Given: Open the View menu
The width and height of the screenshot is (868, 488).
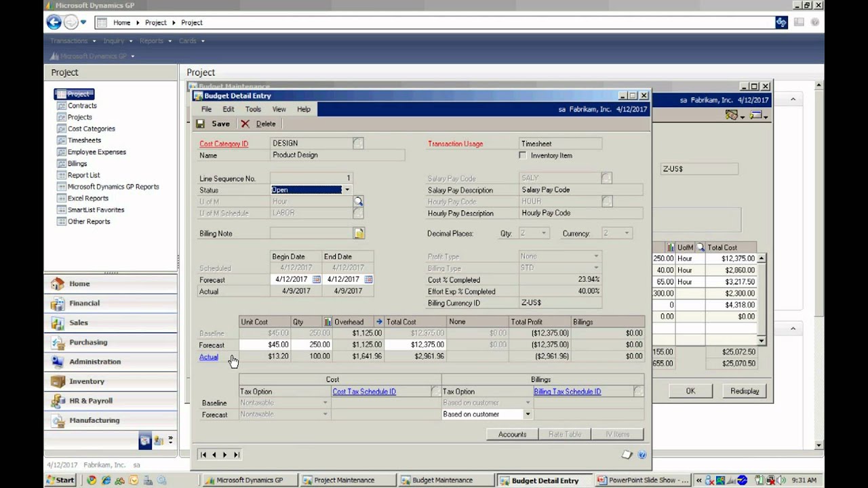Looking at the screenshot, I should click(x=279, y=109).
